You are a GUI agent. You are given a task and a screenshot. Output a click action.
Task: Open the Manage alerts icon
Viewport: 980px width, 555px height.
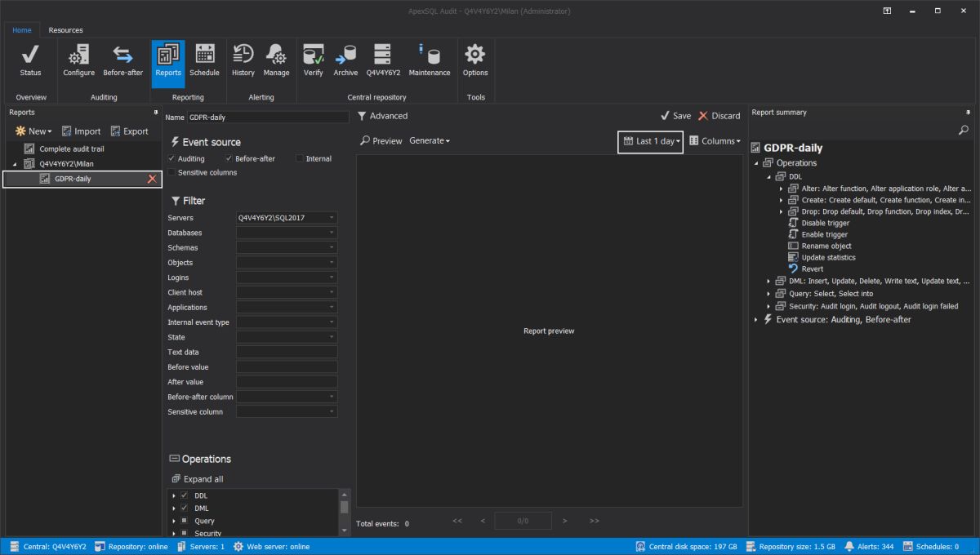[x=276, y=61]
